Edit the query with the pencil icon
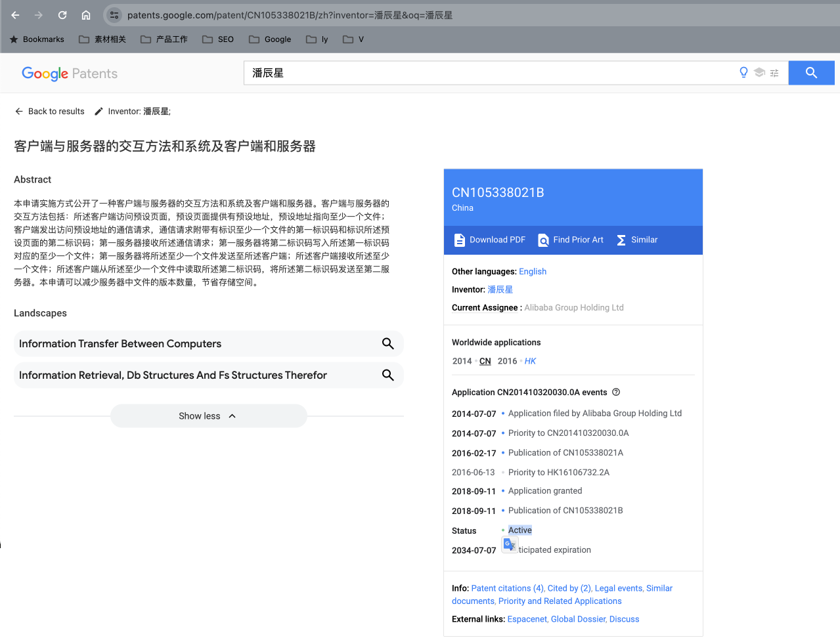840x644 pixels. click(x=99, y=112)
